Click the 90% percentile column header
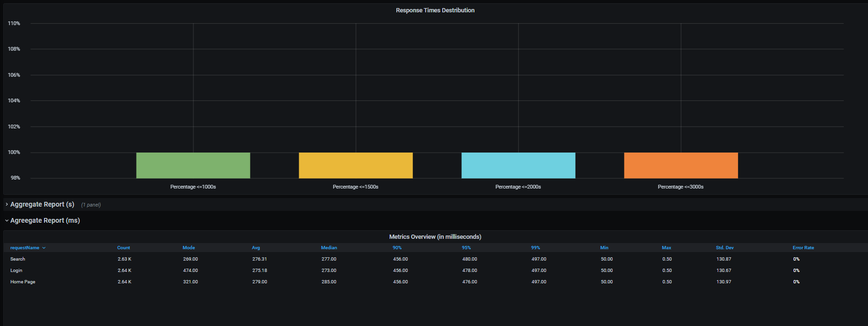The image size is (868, 326). pyautogui.click(x=397, y=248)
